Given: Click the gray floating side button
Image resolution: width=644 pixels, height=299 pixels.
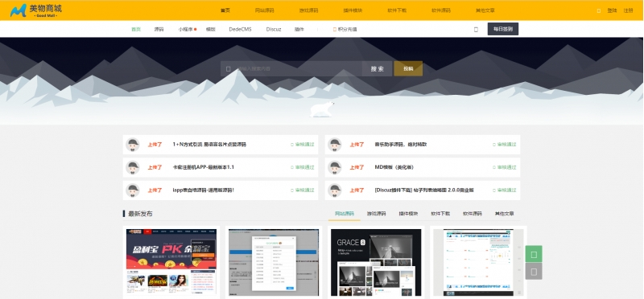Looking at the screenshot, I should 534,272.
